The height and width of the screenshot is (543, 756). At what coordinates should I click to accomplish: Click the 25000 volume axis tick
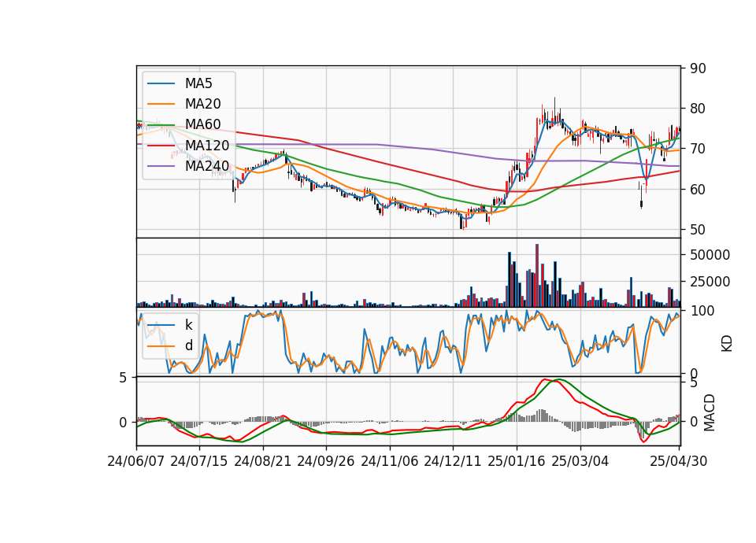(710, 282)
